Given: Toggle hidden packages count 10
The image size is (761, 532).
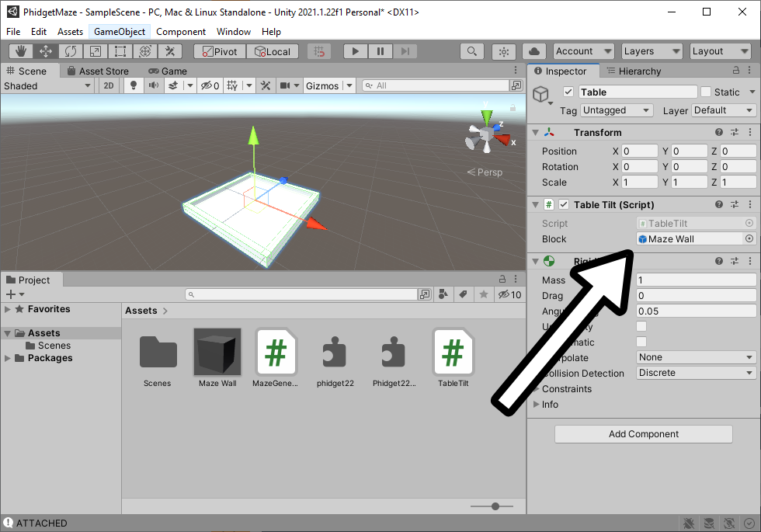Looking at the screenshot, I should (509, 294).
